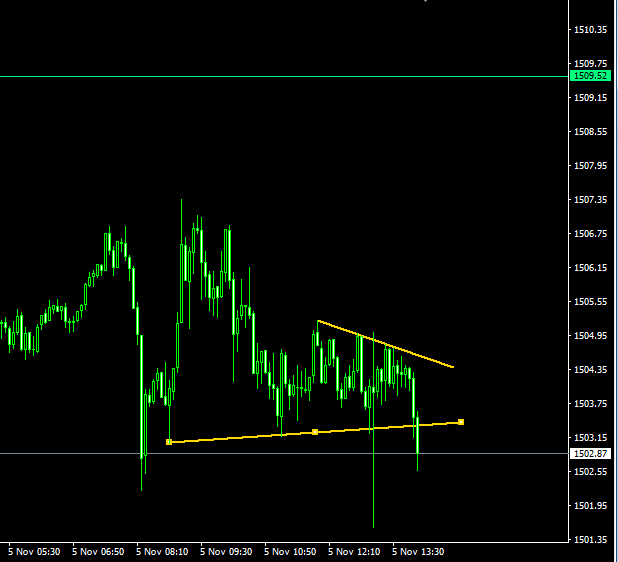
Task: Click the green 1509.52 price label
Action: click(590, 76)
